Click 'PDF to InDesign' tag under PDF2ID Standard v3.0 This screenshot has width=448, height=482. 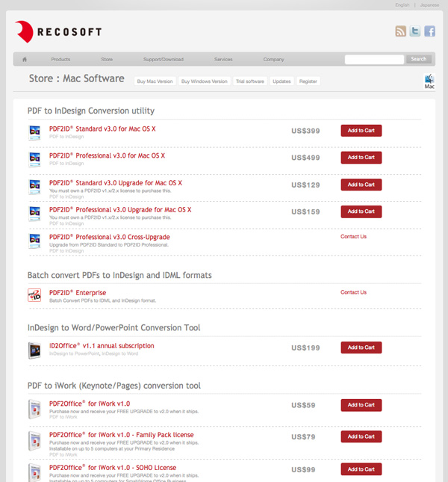pyautogui.click(x=66, y=137)
